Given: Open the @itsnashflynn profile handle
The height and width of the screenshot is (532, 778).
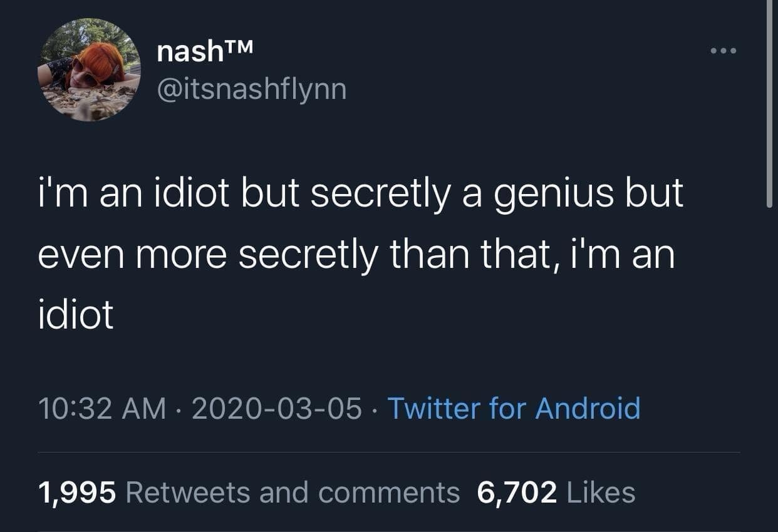Looking at the screenshot, I should pos(253,90).
